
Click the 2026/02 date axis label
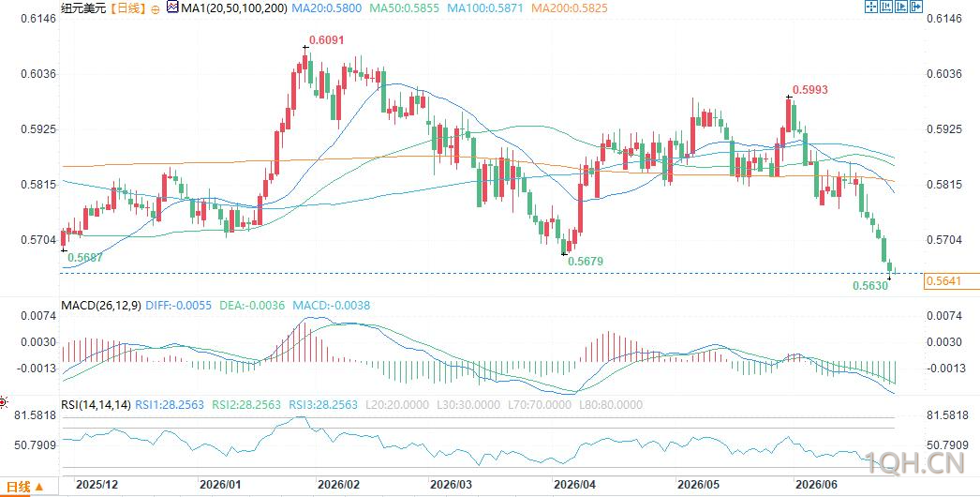339,485
